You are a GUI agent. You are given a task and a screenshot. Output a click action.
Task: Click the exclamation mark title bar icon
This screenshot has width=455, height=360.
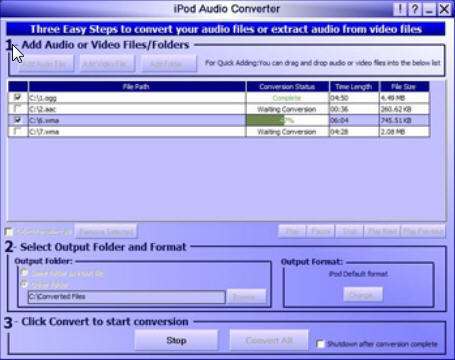(400, 9)
